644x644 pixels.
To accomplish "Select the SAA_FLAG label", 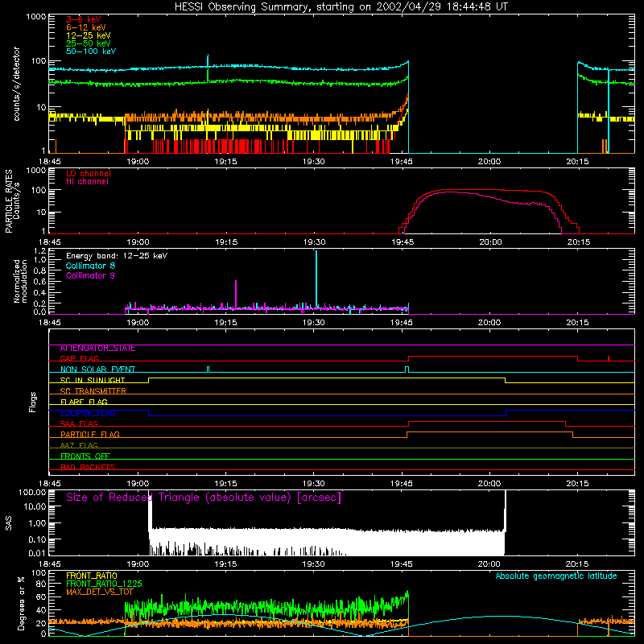I will point(79,424).
